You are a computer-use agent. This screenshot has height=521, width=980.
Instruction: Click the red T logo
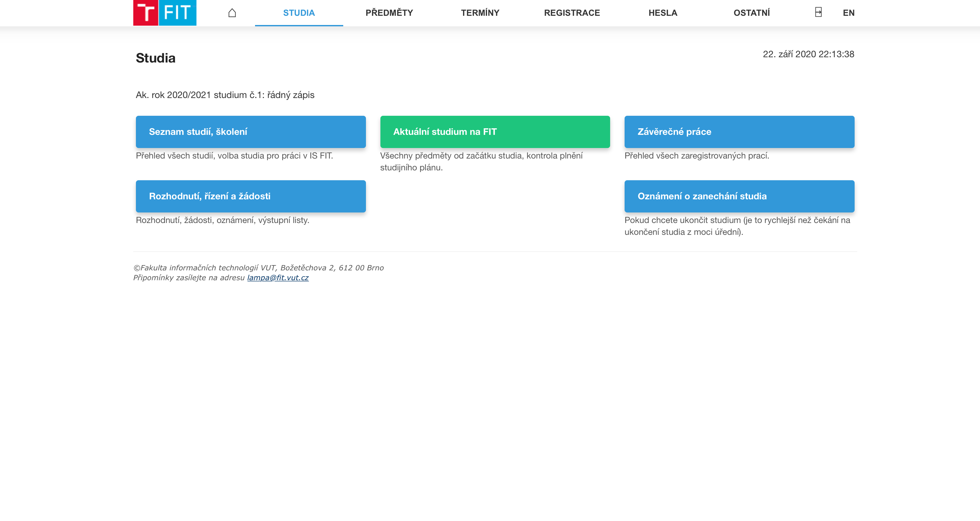[x=146, y=13]
